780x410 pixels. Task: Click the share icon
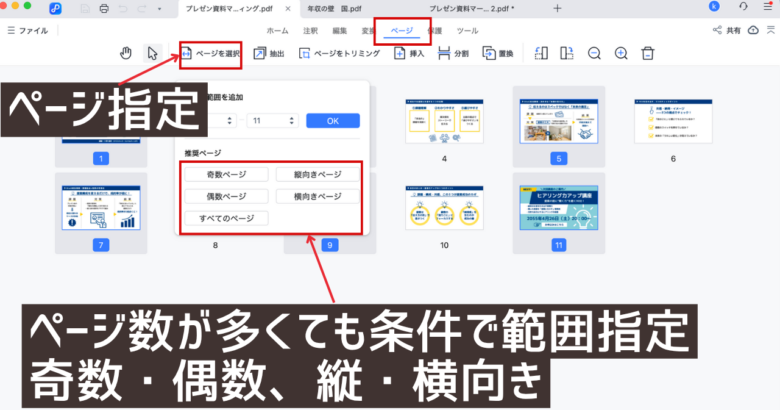pyautogui.click(x=717, y=30)
